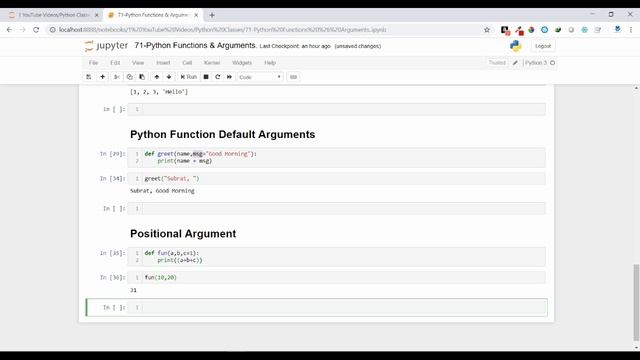Move selected cell up arrow
The width and height of the screenshot is (640, 360).
[x=156, y=77]
